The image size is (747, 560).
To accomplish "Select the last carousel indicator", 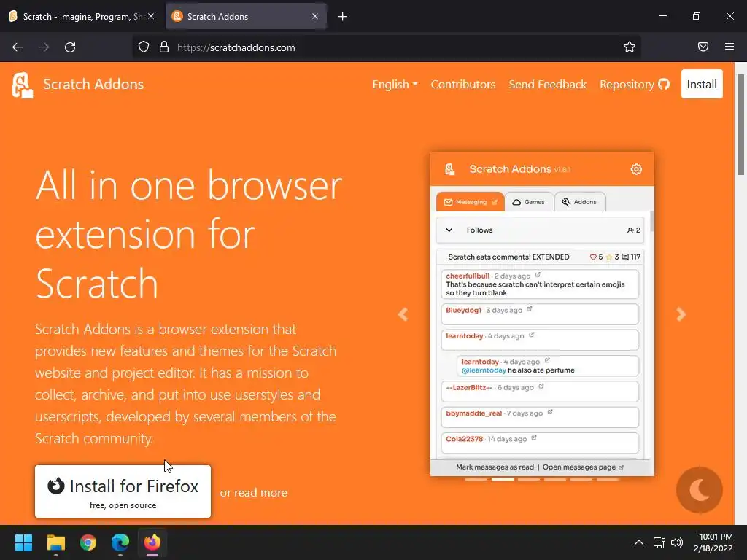I will 608,480.
